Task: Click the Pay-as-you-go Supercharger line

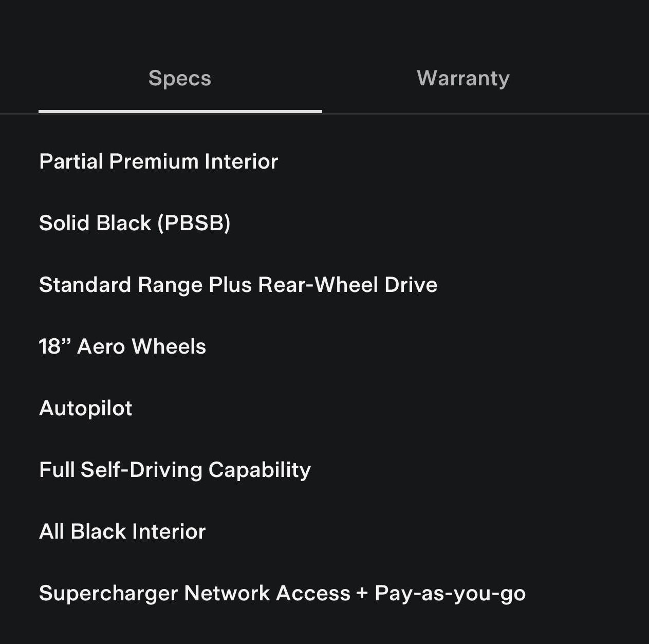Action: [282, 593]
